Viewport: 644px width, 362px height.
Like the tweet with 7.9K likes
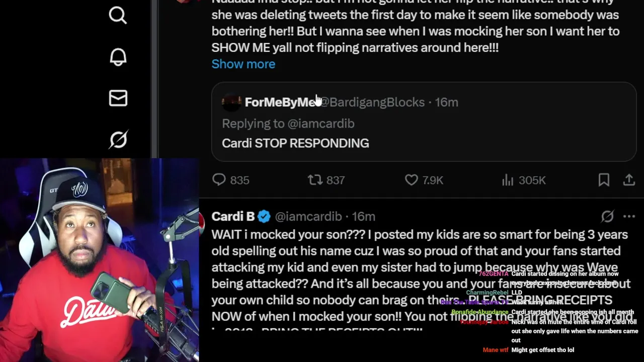point(412,180)
